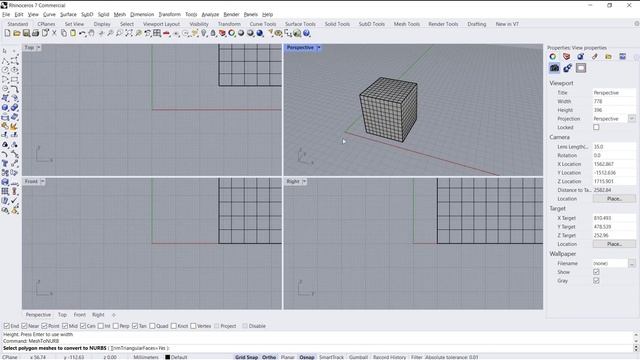
Task: Enable the Quad osnap checkbox
Action: coord(152,326)
